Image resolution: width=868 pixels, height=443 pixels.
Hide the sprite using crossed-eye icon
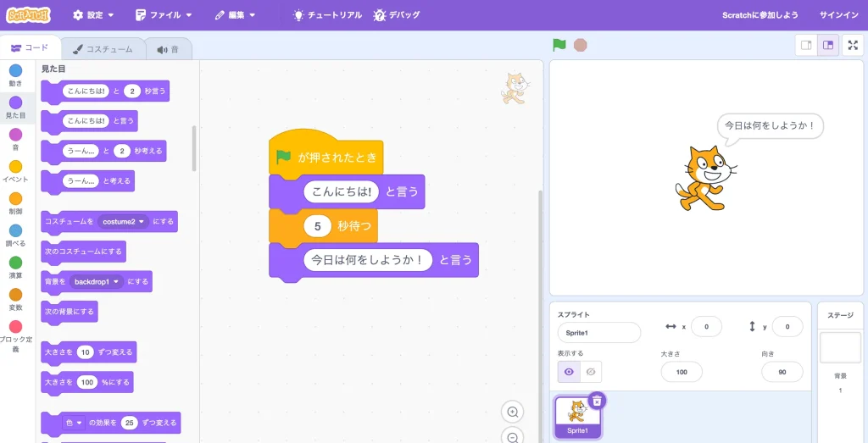point(591,372)
